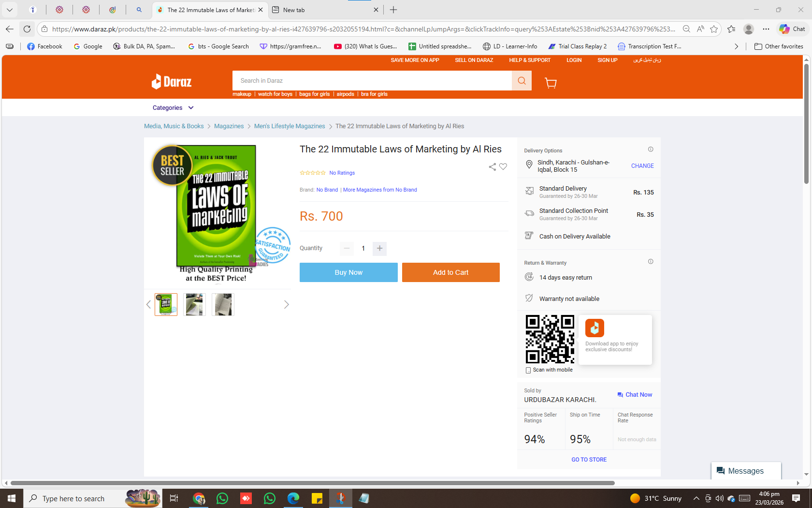Viewport: 812px width, 508px height.
Task: Click More Magazines from No Brand link
Action: coord(380,190)
